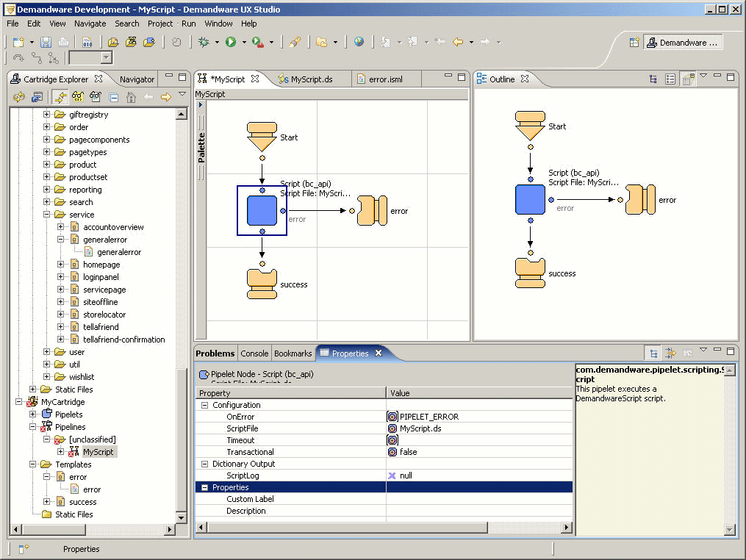
Task: Toggle Show Categories in Properties view
Action: click(653, 353)
